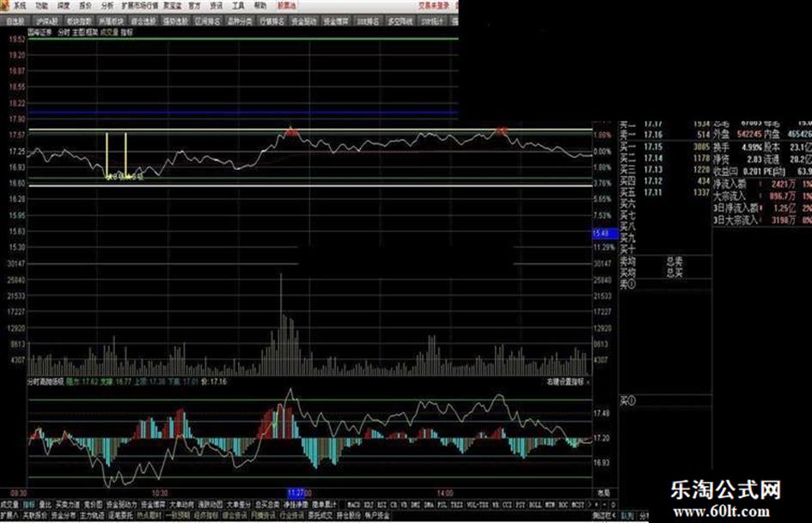This screenshot has height=523, width=812.
Task: Switch to the 竞价图 bottom tab
Action: coord(93,504)
